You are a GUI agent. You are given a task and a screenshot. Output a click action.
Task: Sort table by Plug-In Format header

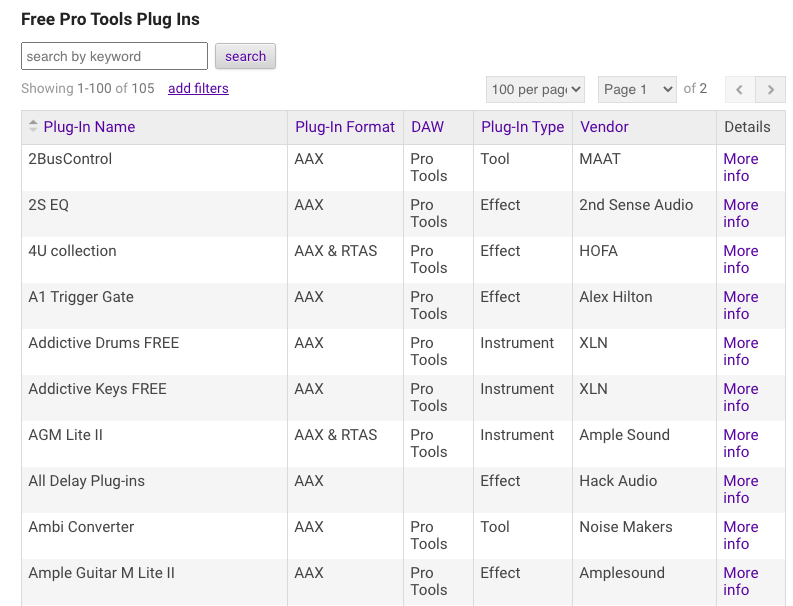coord(345,126)
